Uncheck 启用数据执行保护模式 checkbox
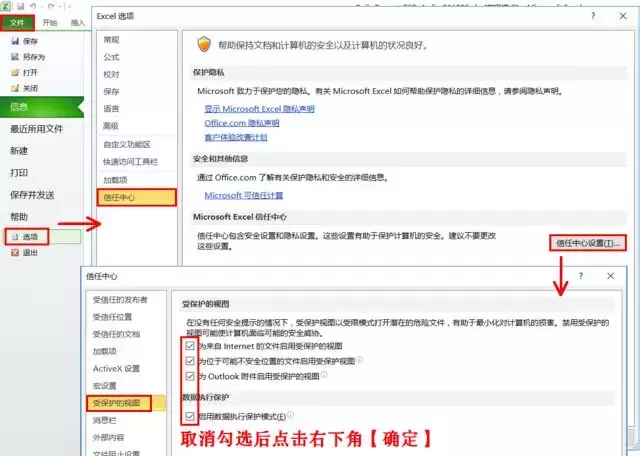The height and width of the screenshot is (456, 640). click(x=190, y=416)
